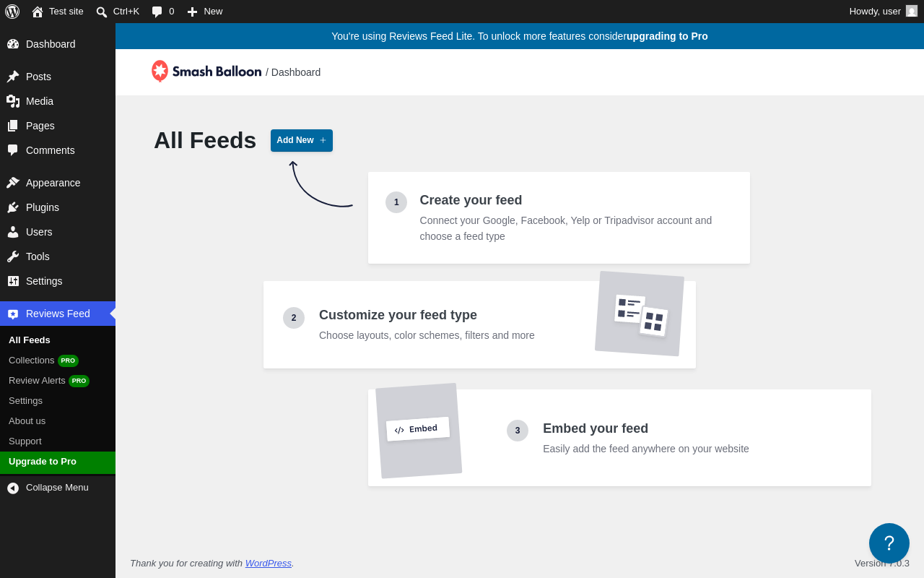Open the Plugins menu item
Image resolution: width=924 pixels, height=578 pixels.
[x=58, y=207]
